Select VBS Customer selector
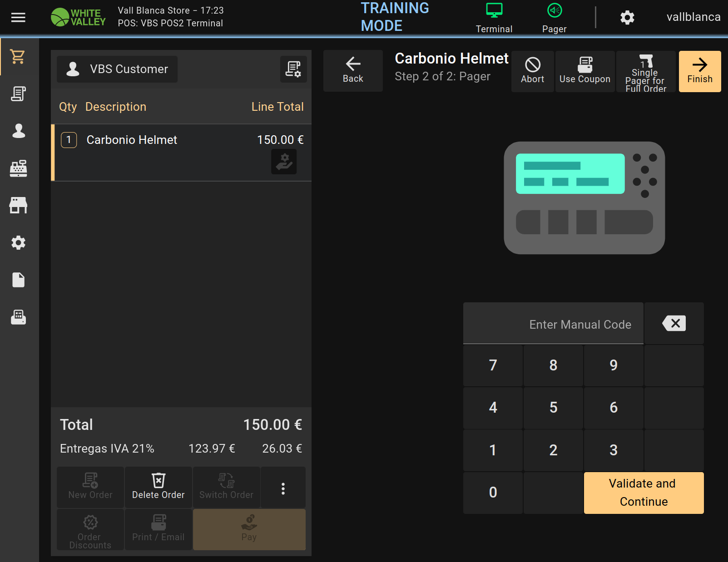728x562 pixels. (x=117, y=69)
